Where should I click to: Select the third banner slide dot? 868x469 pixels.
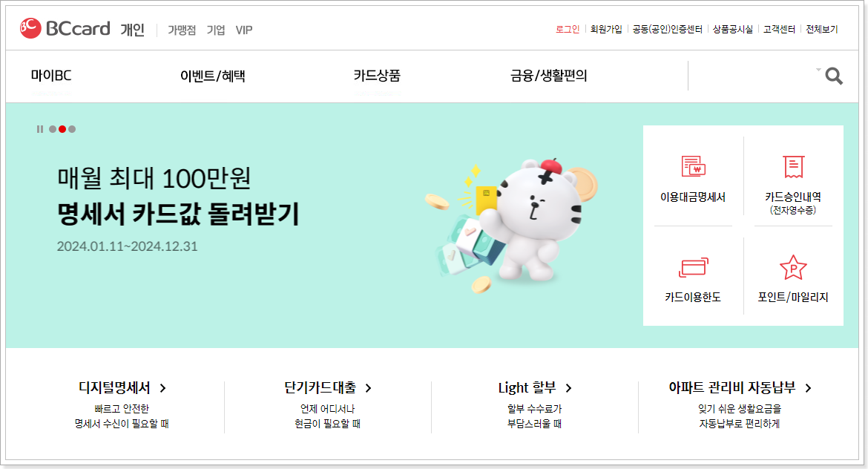coord(72,129)
